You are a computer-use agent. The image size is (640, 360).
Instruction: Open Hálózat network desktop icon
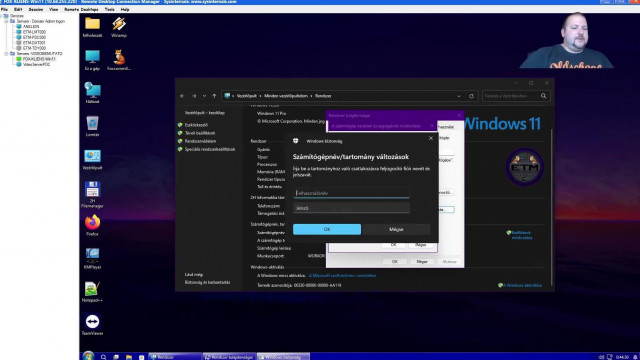point(92,93)
